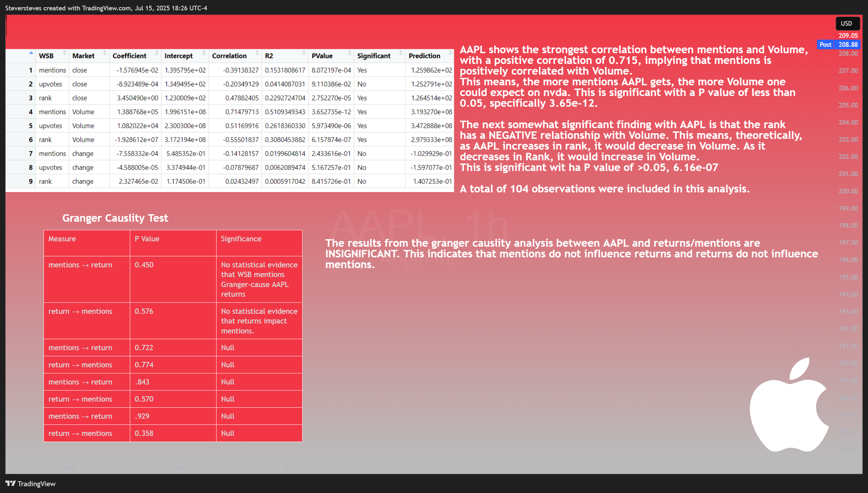The image size is (868, 493).
Task: Click the 205.00 price axis label
Action: pyautogui.click(x=848, y=105)
